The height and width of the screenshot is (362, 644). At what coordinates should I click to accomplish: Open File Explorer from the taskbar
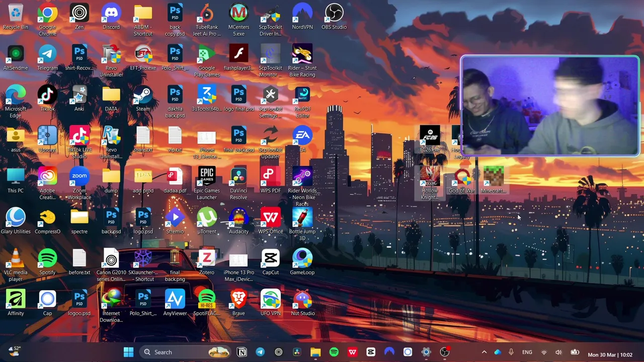[x=315, y=352]
